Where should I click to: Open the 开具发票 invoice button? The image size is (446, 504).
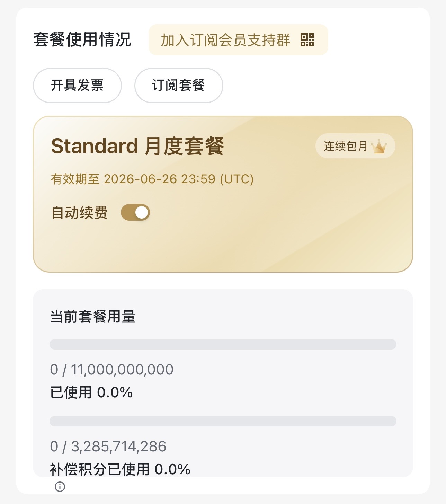(x=77, y=86)
